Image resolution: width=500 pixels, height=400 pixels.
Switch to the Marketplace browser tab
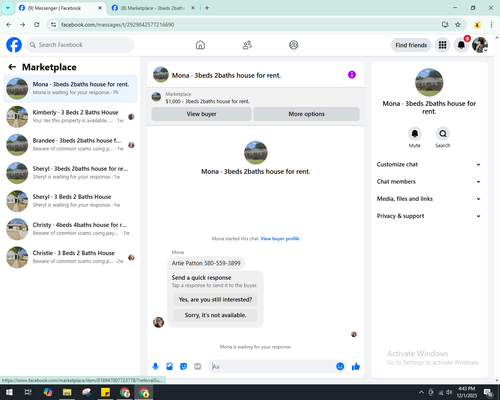click(x=153, y=8)
